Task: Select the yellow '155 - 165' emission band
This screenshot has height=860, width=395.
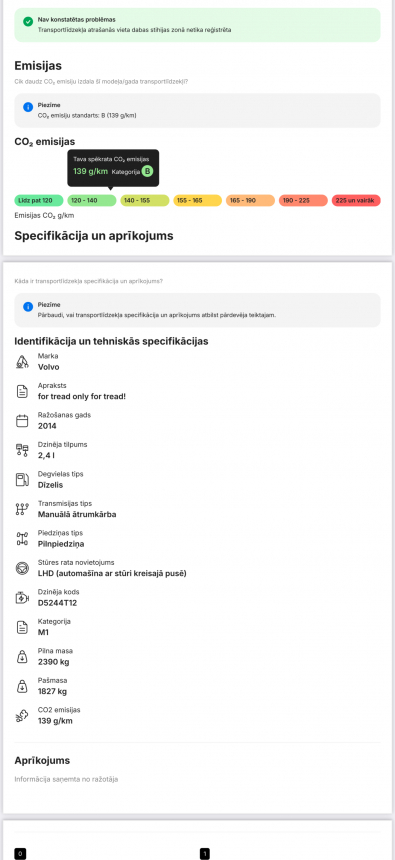Action: point(198,200)
